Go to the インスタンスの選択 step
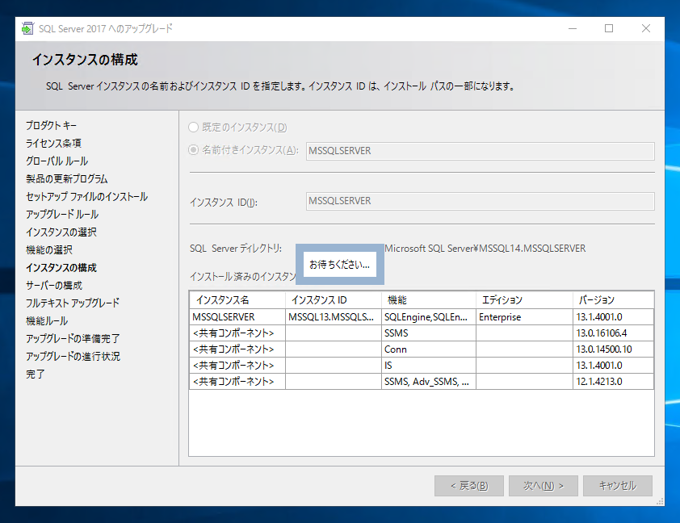 [61, 232]
